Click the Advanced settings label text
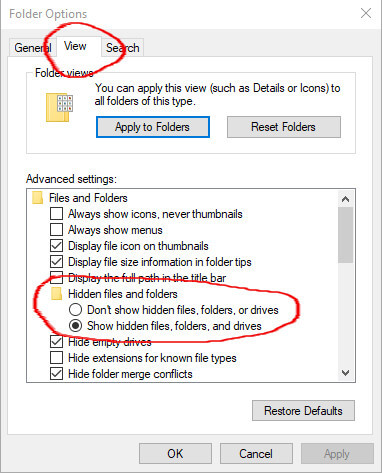 [71, 179]
